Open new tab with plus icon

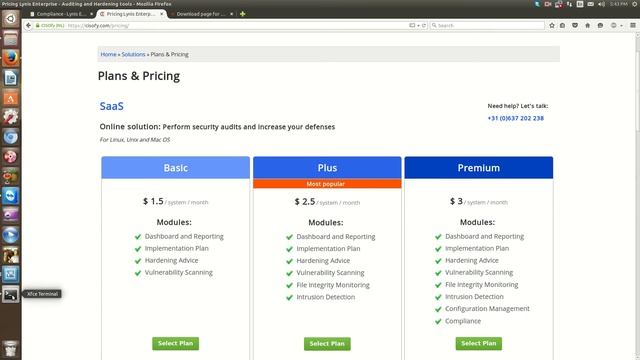coord(242,14)
